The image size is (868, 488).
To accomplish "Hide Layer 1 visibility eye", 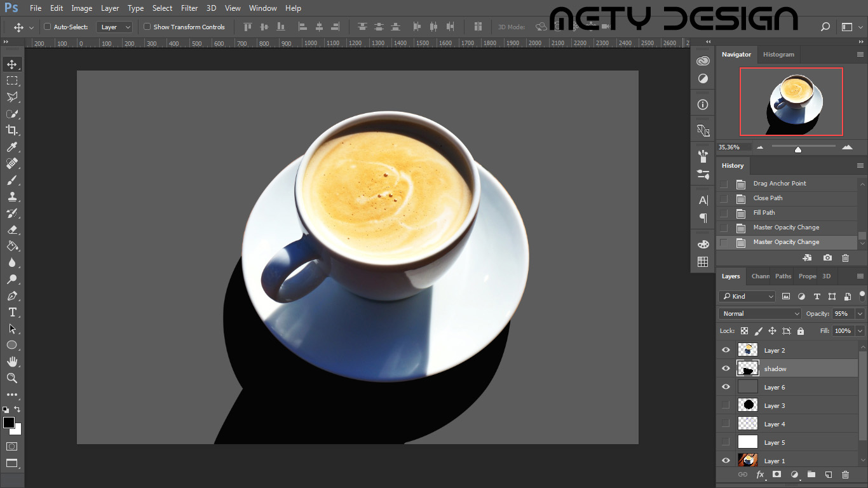I will [x=726, y=461].
